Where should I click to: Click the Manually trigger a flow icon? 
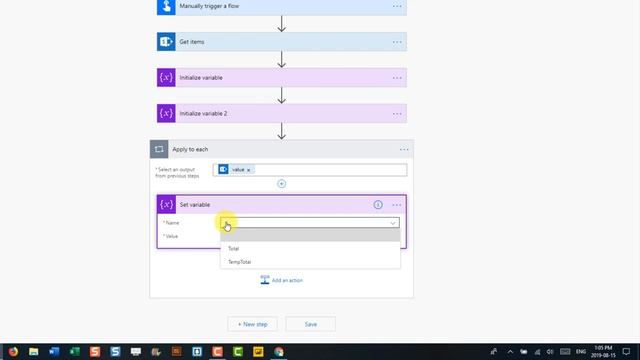[166, 7]
